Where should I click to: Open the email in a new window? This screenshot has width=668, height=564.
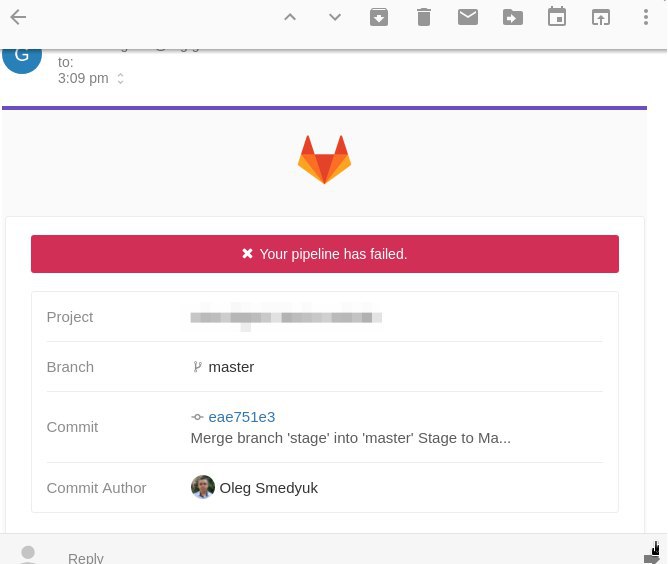click(x=601, y=17)
